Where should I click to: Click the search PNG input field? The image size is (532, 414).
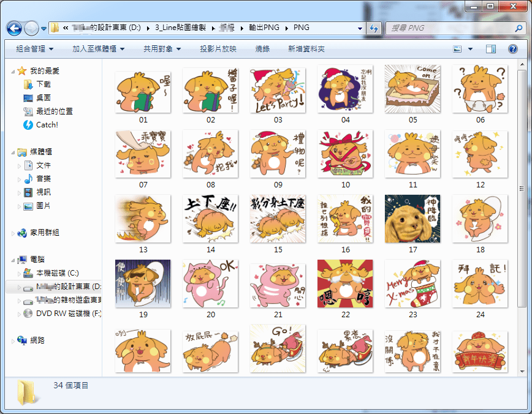(x=450, y=28)
